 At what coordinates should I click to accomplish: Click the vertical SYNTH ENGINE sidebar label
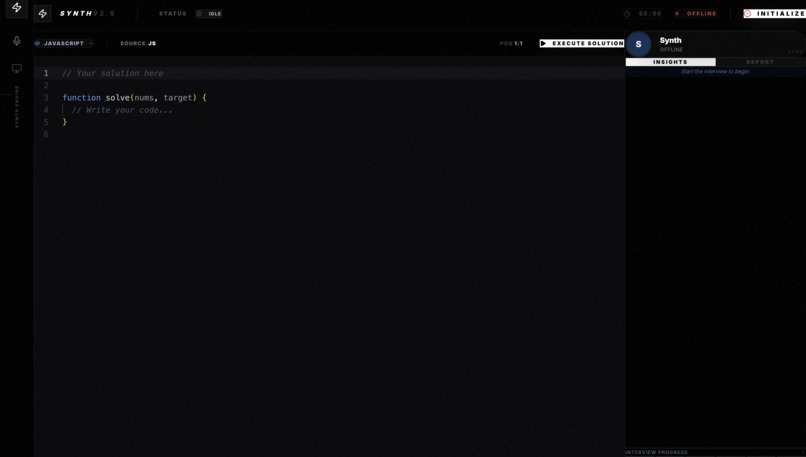[x=16, y=107]
